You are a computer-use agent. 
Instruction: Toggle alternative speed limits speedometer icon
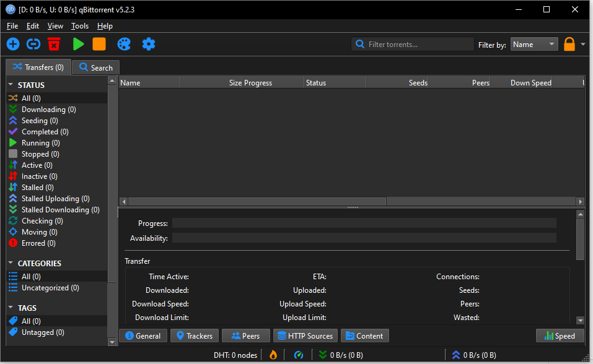tap(299, 355)
